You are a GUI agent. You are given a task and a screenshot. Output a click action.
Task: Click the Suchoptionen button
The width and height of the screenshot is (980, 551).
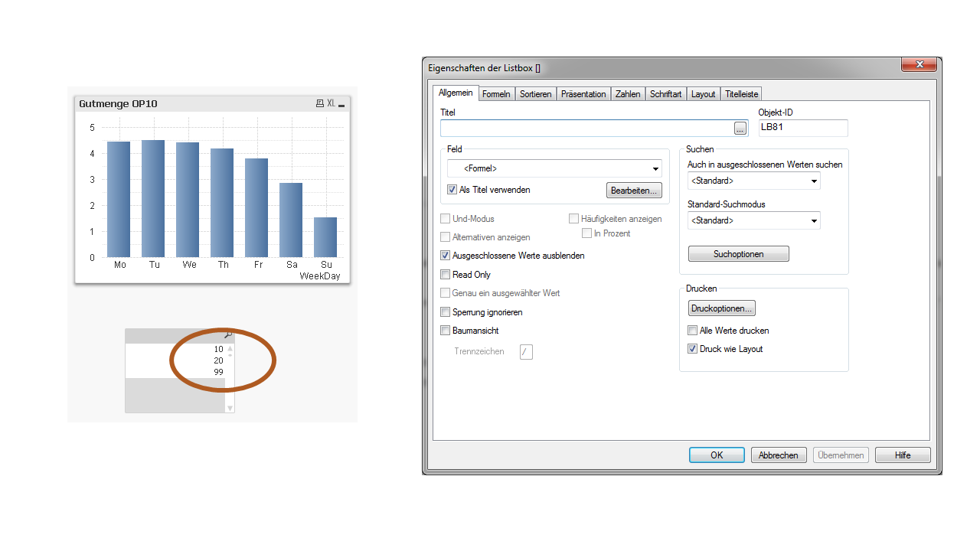(739, 254)
